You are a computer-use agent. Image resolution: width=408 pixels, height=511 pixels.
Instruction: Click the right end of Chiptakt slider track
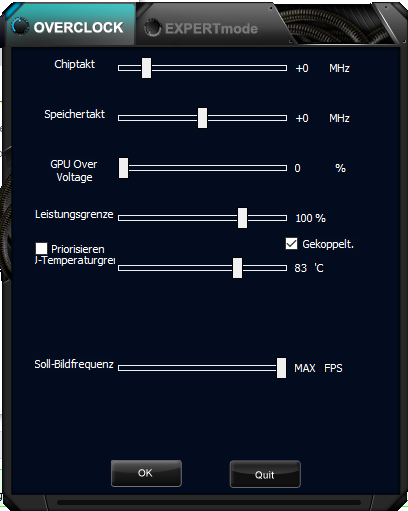point(284,68)
